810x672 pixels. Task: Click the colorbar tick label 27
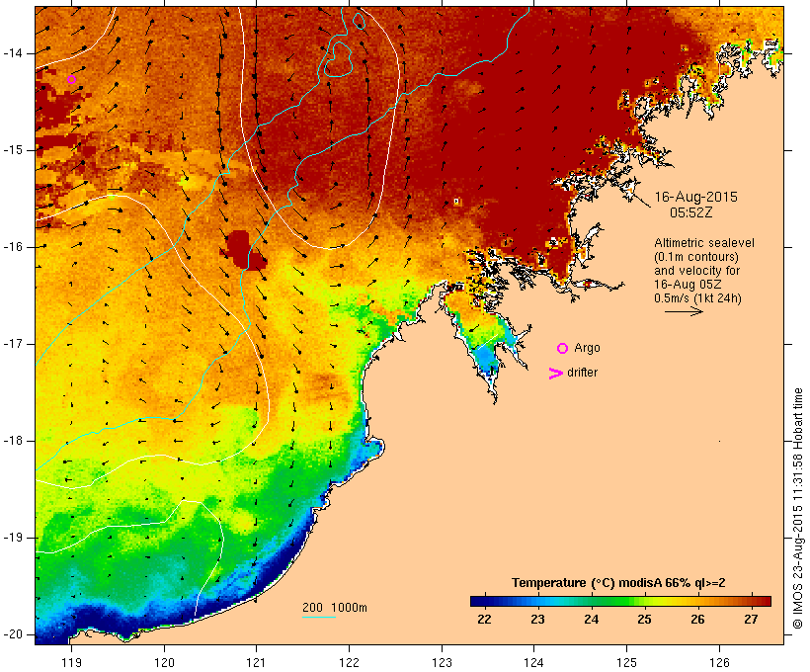pos(751,620)
